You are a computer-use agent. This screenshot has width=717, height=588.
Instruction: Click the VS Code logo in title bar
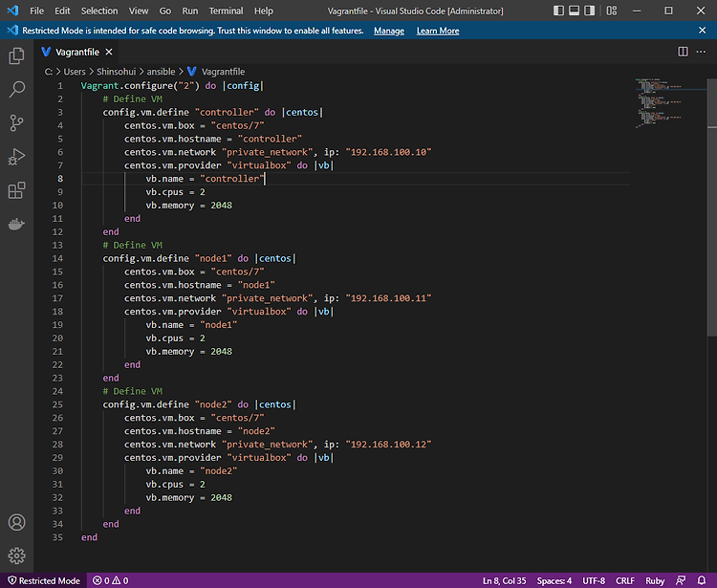coord(12,11)
